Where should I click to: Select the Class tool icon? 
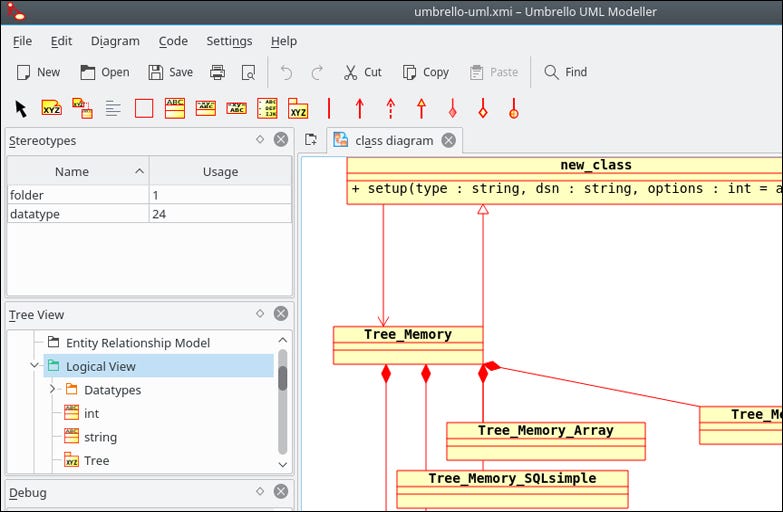[x=175, y=108]
